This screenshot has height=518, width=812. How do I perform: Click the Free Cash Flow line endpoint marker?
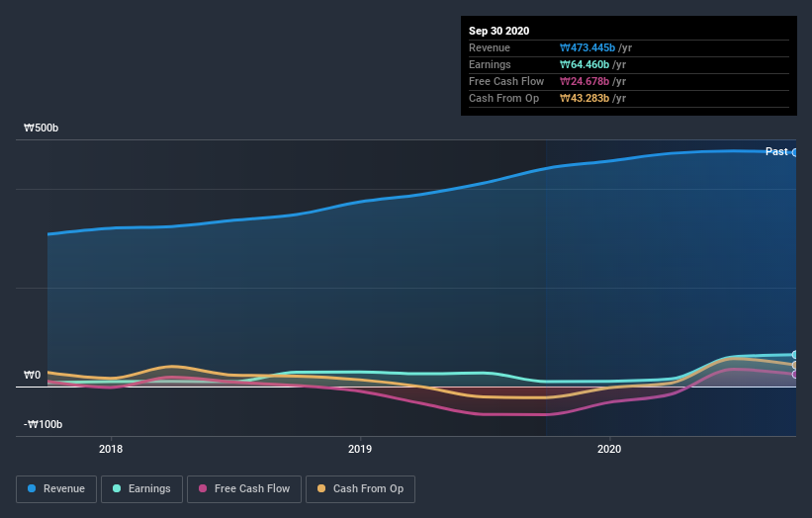coord(795,374)
